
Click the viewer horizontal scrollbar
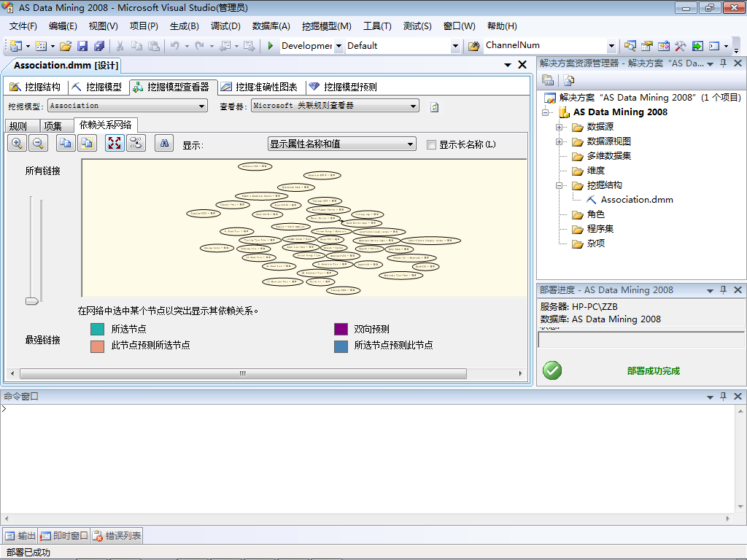[243, 374]
